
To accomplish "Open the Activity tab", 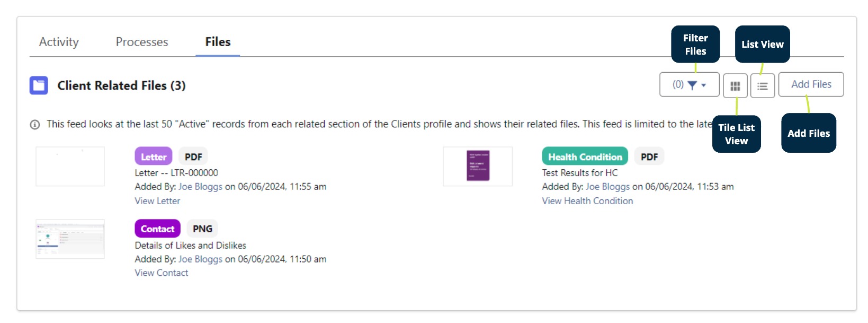I will pyautogui.click(x=59, y=42).
